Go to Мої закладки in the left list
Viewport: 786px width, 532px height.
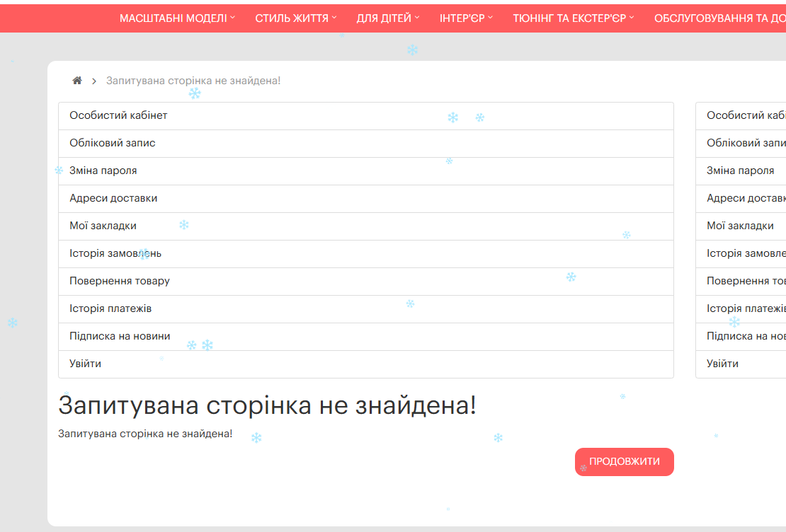point(366,226)
